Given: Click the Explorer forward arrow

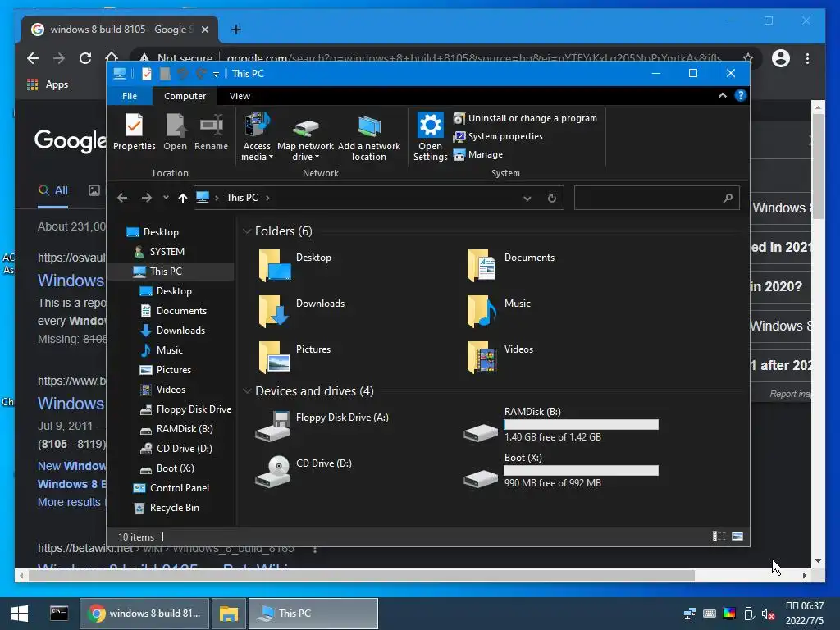Looking at the screenshot, I should click(x=146, y=198).
